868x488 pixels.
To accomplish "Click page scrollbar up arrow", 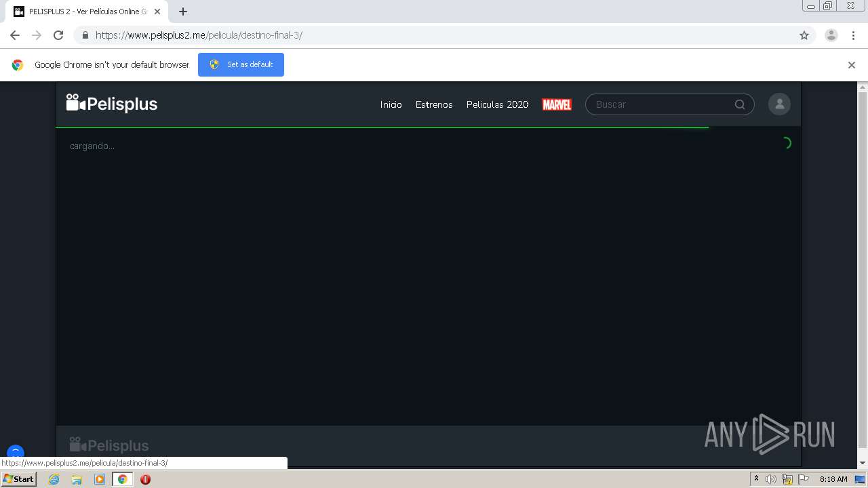I will tap(863, 87).
